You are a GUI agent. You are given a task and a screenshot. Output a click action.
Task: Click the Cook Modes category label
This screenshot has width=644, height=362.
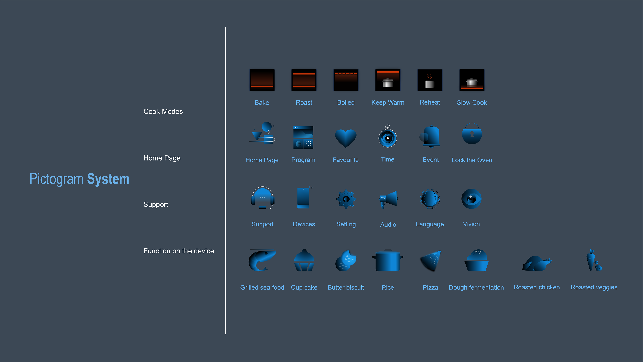pos(163,112)
